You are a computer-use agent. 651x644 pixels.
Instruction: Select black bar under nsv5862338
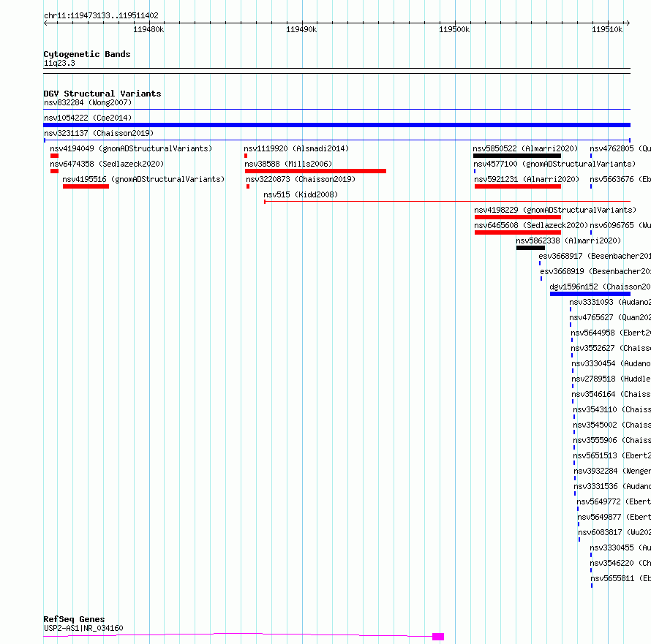pos(530,248)
